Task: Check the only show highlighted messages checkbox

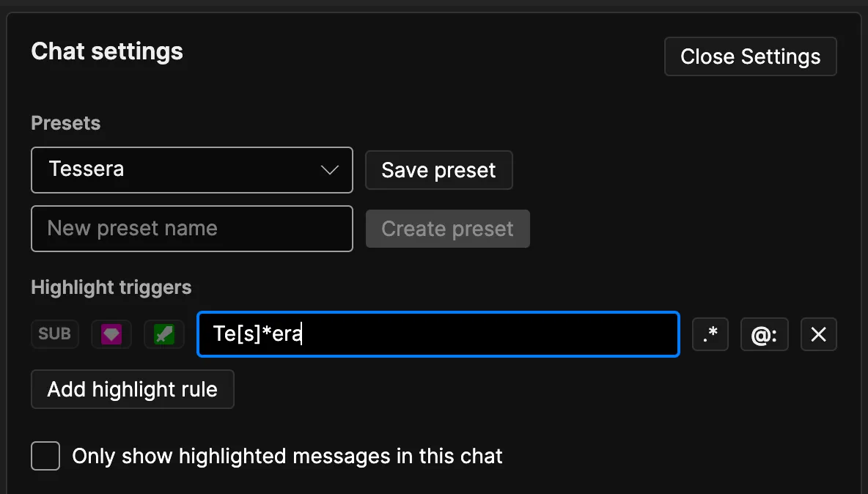Action: pos(45,456)
